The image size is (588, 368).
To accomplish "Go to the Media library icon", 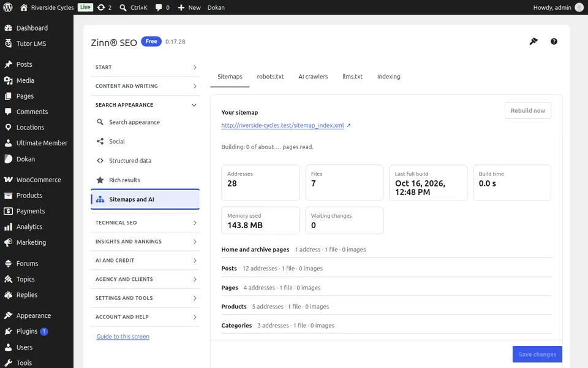I will pos(8,80).
